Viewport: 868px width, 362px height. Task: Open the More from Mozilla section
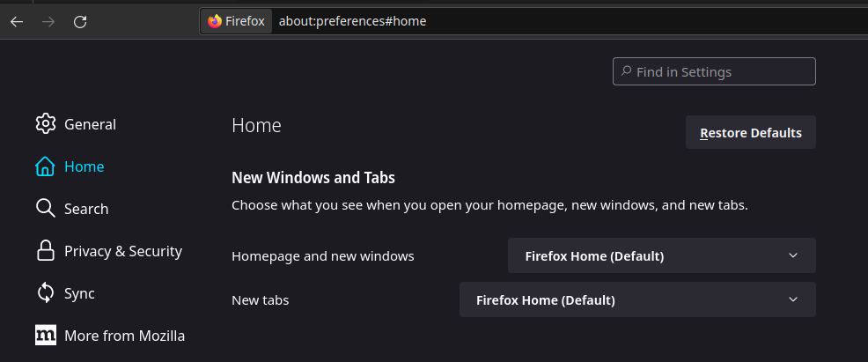(x=124, y=336)
